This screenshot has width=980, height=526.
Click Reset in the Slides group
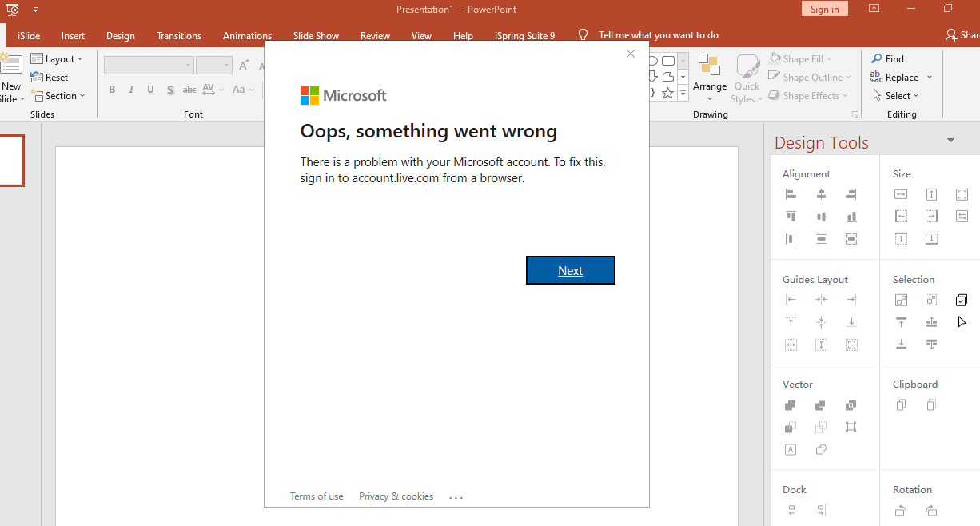pyautogui.click(x=50, y=77)
